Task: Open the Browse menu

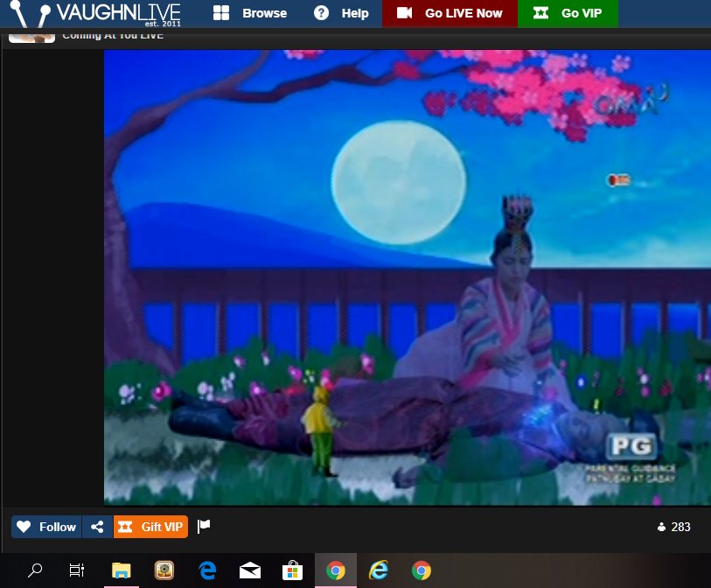Action: 250,13
